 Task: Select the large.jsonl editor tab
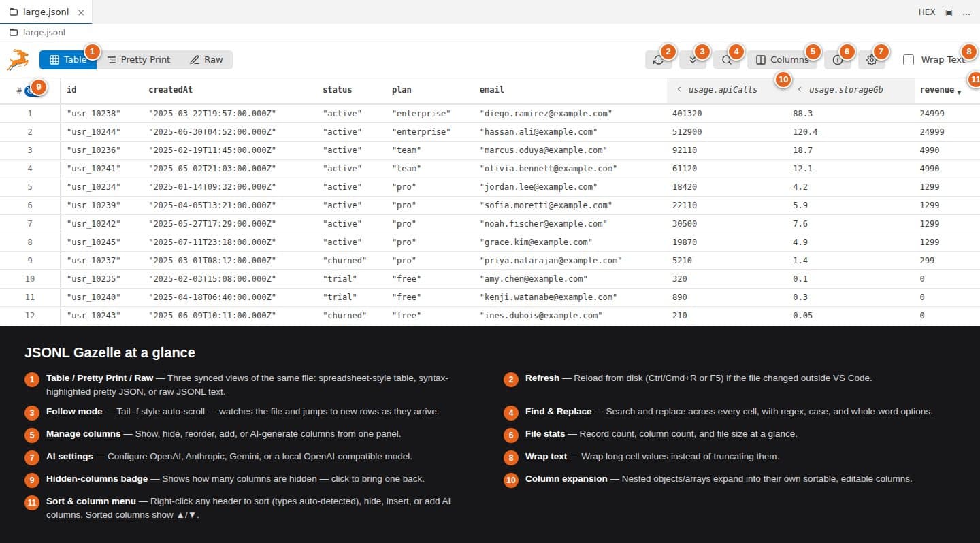tap(46, 12)
